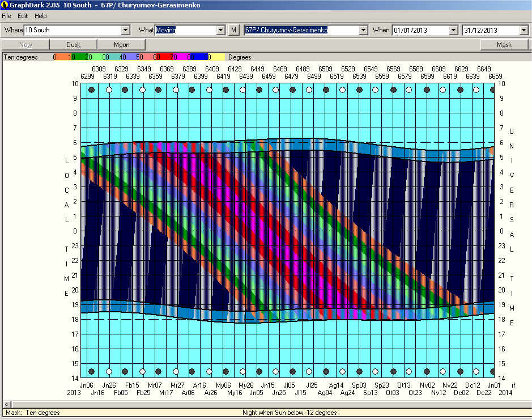This screenshot has height=420, width=532.
Task: Open the Edit menu
Action: point(23,16)
